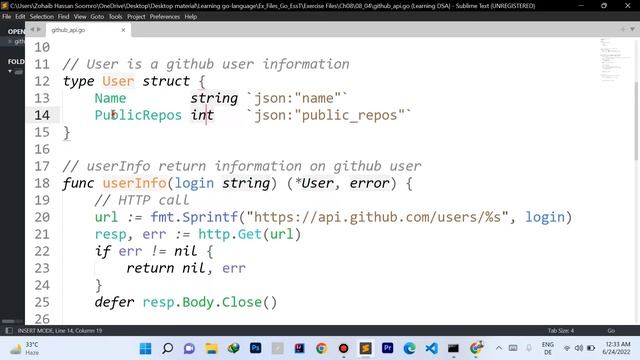Change Tab Size: 4 setting
640x360 pixels.
560,331
